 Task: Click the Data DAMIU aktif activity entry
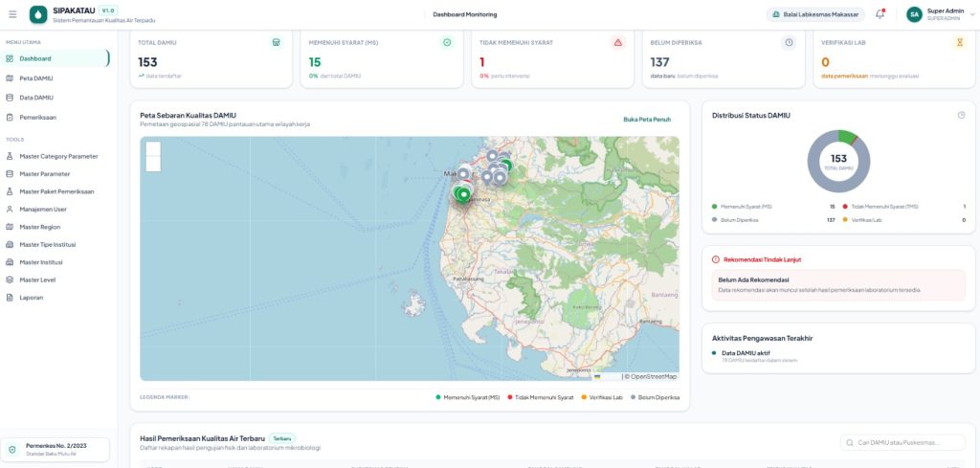(754, 356)
